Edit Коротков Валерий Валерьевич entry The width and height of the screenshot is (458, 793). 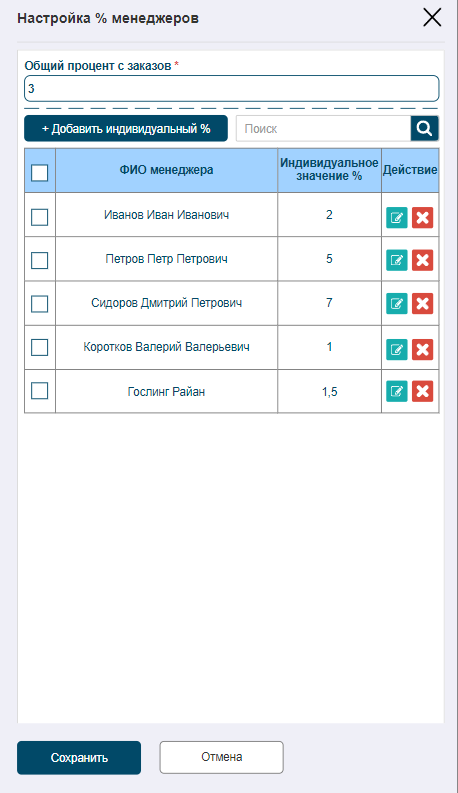point(397,349)
